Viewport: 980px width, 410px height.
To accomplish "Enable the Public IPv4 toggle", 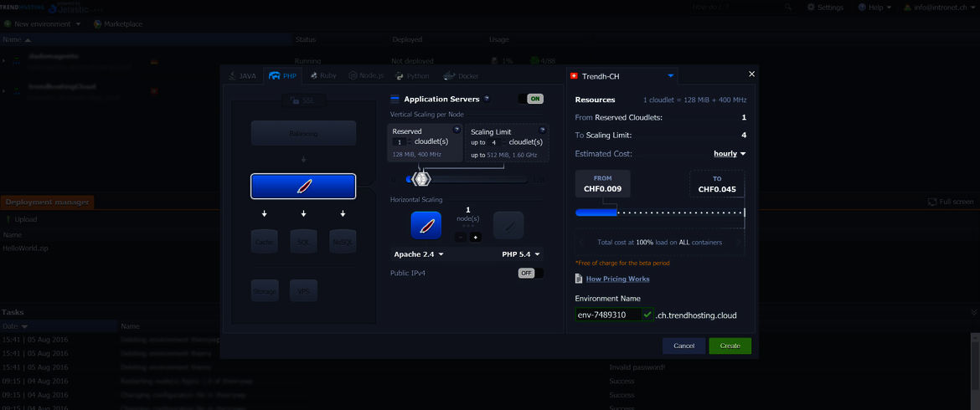I will click(531, 273).
